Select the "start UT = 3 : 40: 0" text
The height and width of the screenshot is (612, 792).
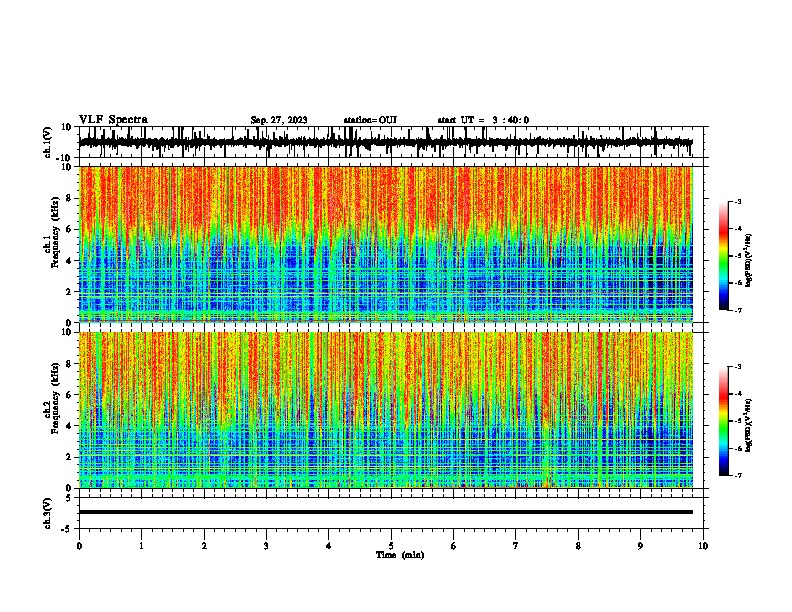point(483,120)
